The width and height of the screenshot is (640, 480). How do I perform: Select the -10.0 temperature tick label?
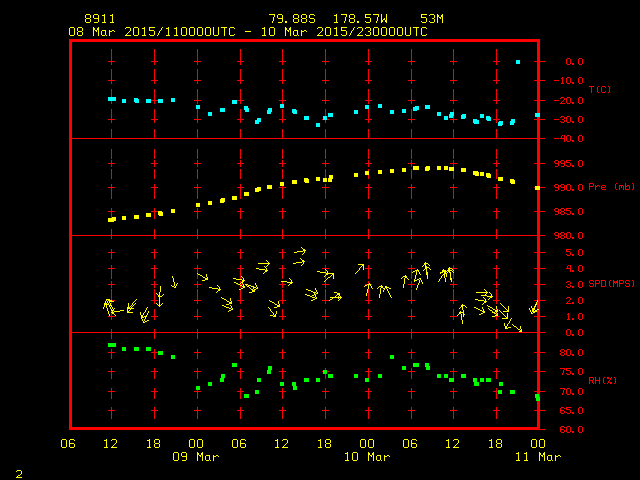569,81
